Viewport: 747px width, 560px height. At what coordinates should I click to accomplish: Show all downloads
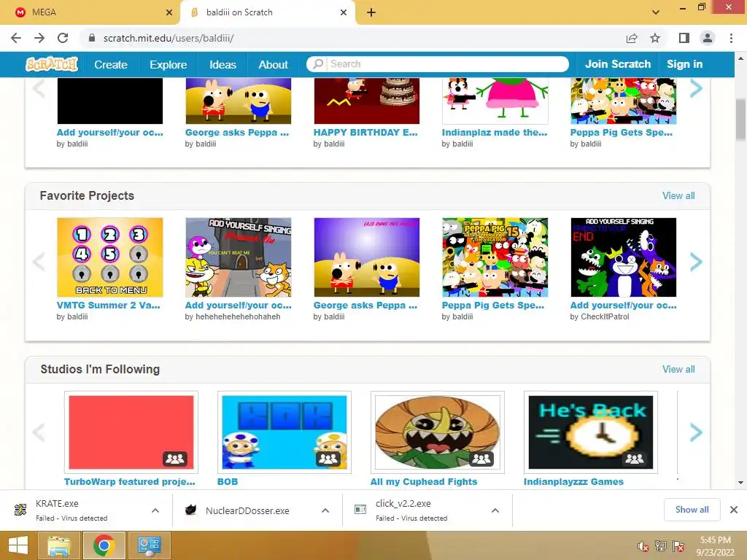click(692, 510)
